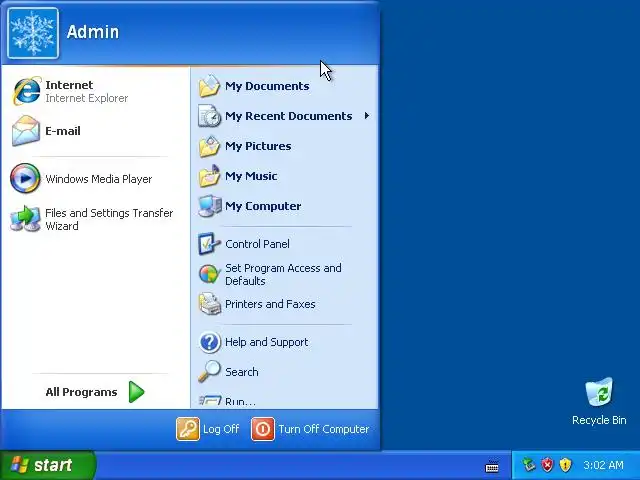Click the Log Off button text
Viewport: 640px width, 480px height.
pos(221,429)
